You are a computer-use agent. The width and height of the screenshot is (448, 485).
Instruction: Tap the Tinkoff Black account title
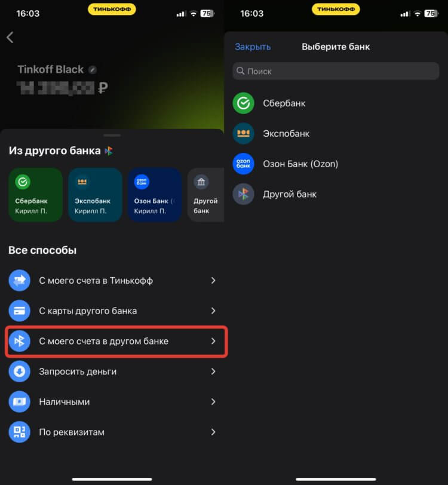(x=50, y=70)
